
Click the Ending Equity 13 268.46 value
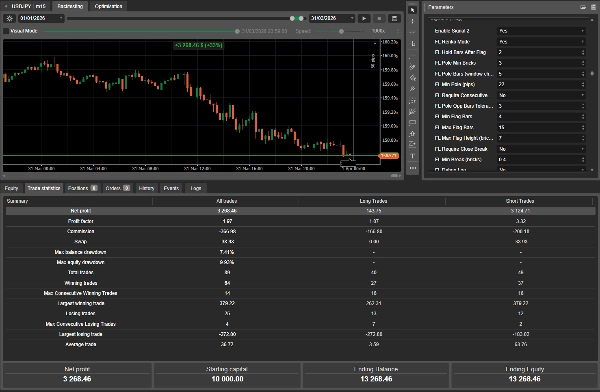(x=525, y=379)
